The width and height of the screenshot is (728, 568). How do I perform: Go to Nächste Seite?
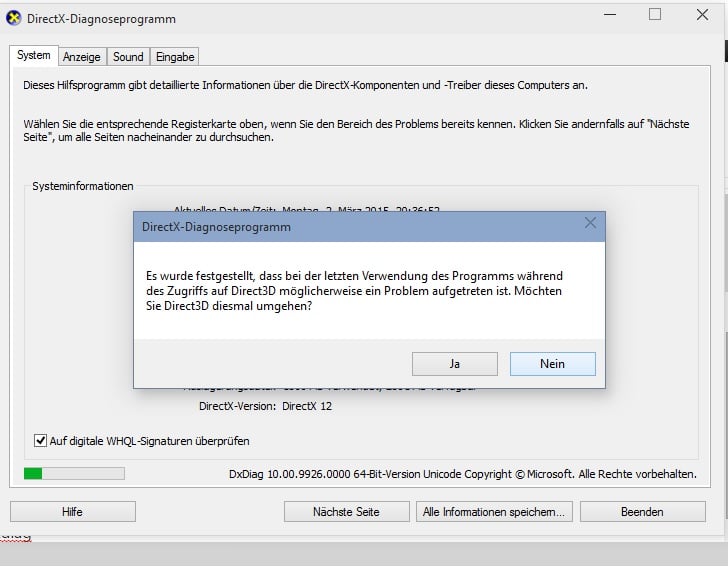pos(346,511)
